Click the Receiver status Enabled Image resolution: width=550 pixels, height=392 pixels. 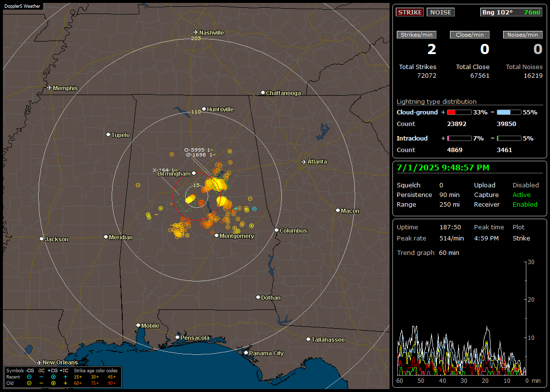[525, 204]
